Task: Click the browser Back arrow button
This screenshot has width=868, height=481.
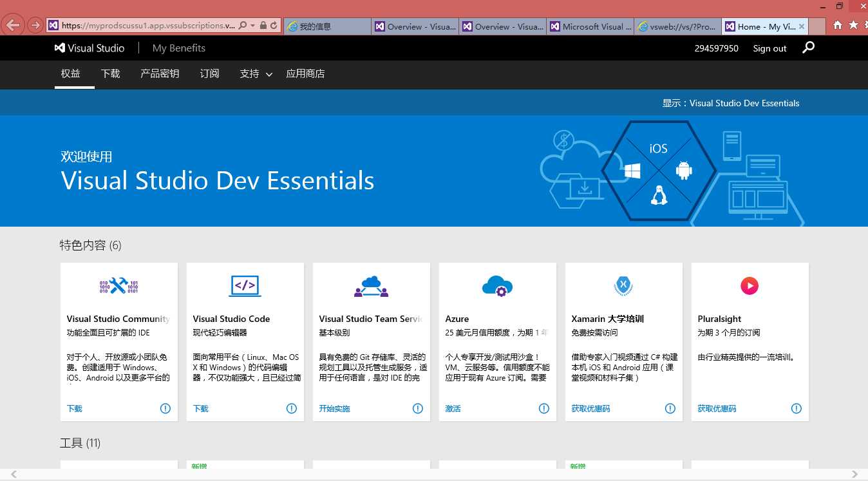Action: (x=13, y=26)
